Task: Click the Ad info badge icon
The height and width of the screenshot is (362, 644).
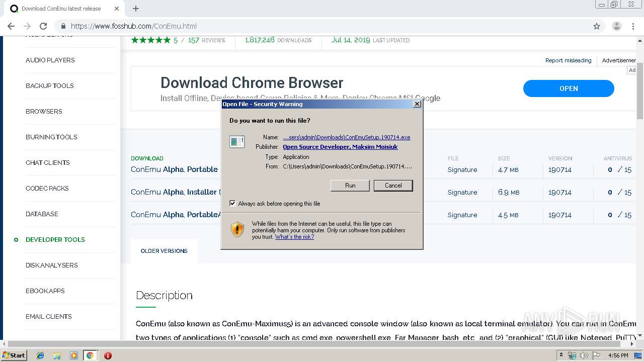Action: click(x=632, y=70)
